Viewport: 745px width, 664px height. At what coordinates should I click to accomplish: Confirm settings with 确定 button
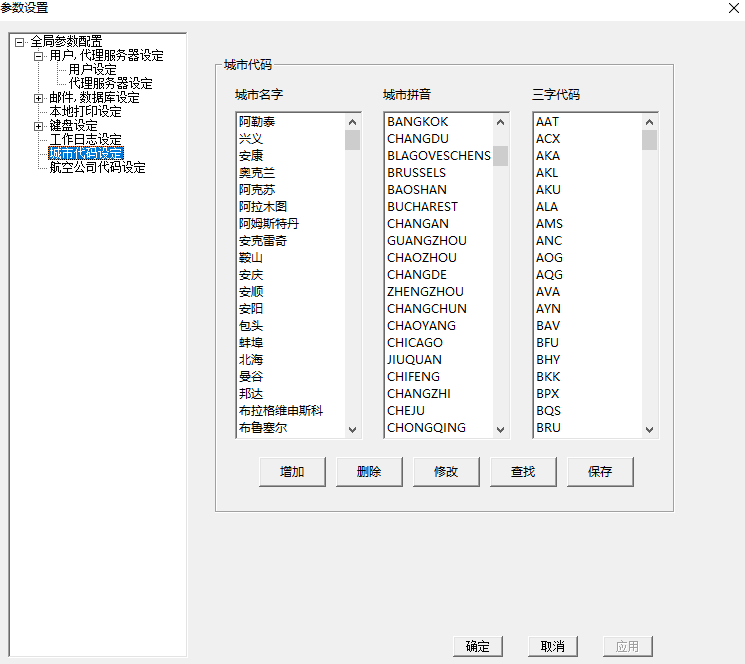point(478,646)
